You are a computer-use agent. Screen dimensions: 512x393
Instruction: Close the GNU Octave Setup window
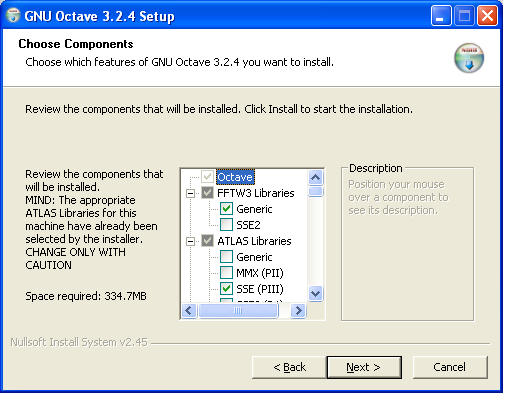pyautogui.click(x=487, y=16)
